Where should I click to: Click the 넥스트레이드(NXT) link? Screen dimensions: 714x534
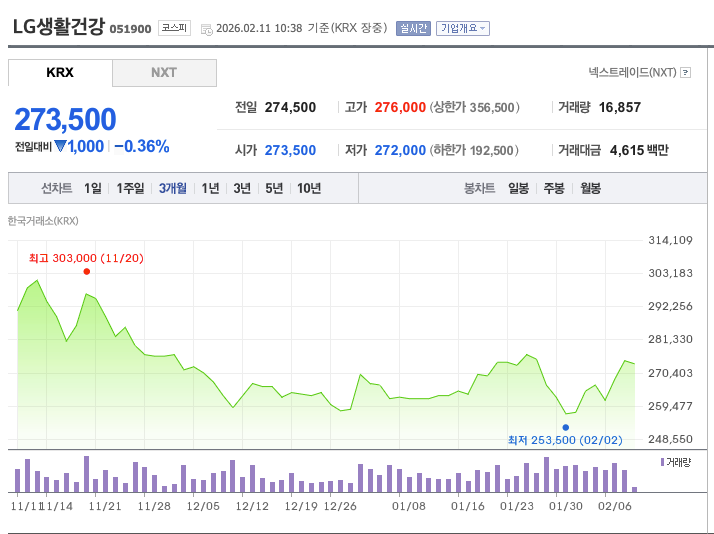[632, 72]
